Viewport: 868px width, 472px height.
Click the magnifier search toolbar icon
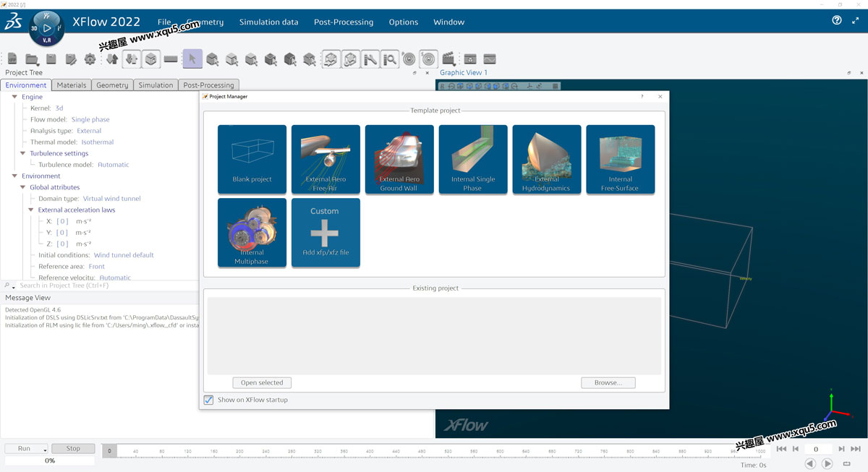(390, 59)
